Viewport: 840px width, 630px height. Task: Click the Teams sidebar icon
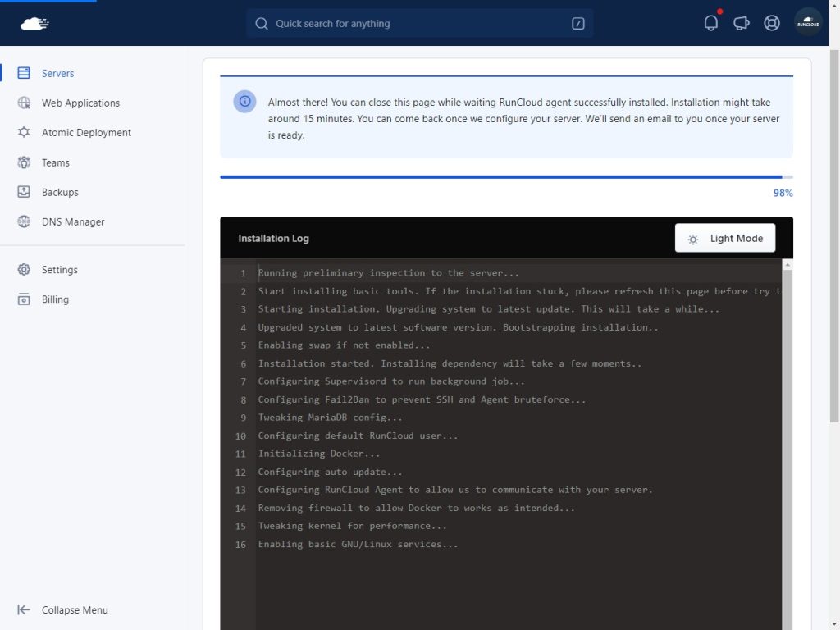[x=24, y=162]
